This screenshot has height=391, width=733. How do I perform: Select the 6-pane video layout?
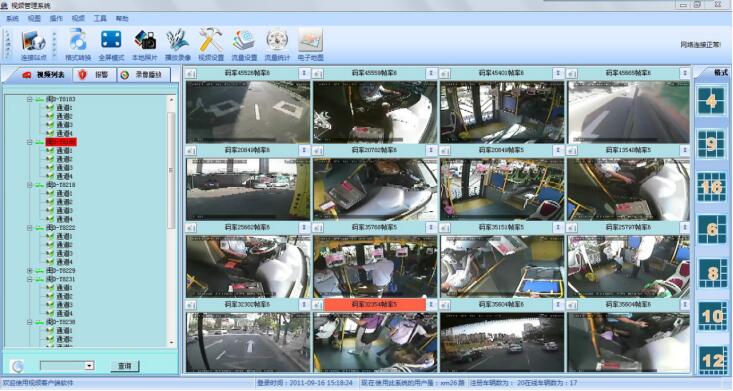click(711, 230)
